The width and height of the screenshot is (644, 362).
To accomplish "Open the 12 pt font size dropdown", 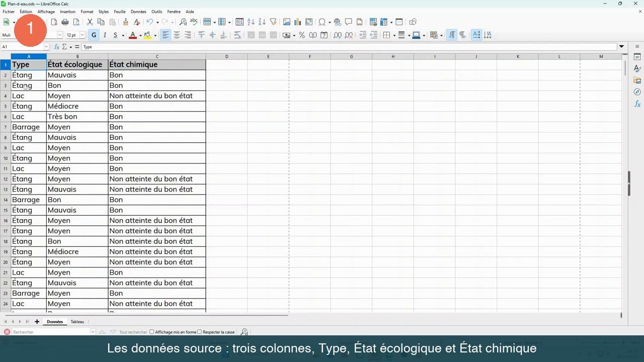I will 83,35.
